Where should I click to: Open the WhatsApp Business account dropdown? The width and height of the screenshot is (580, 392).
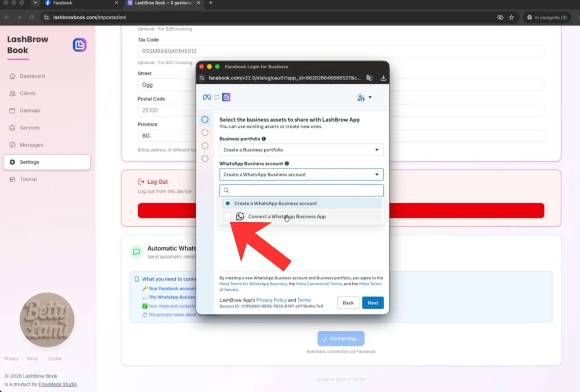[x=301, y=175]
